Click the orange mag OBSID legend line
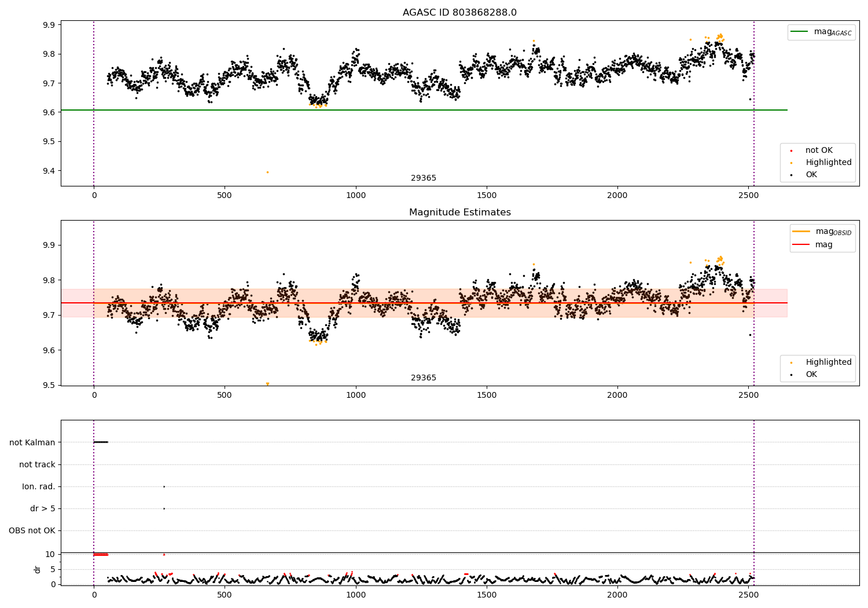Image resolution: width=868 pixels, height=608 pixels. click(x=801, y=232)
